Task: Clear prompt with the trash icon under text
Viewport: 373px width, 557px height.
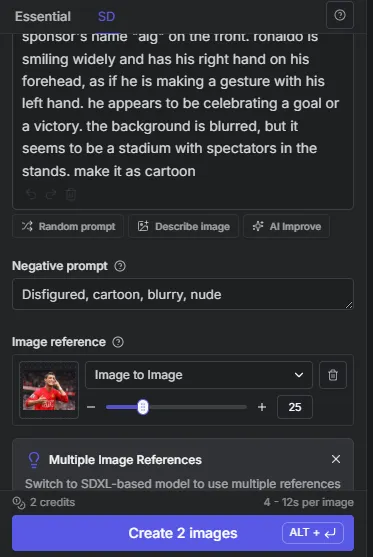Action: coord(70,194)
